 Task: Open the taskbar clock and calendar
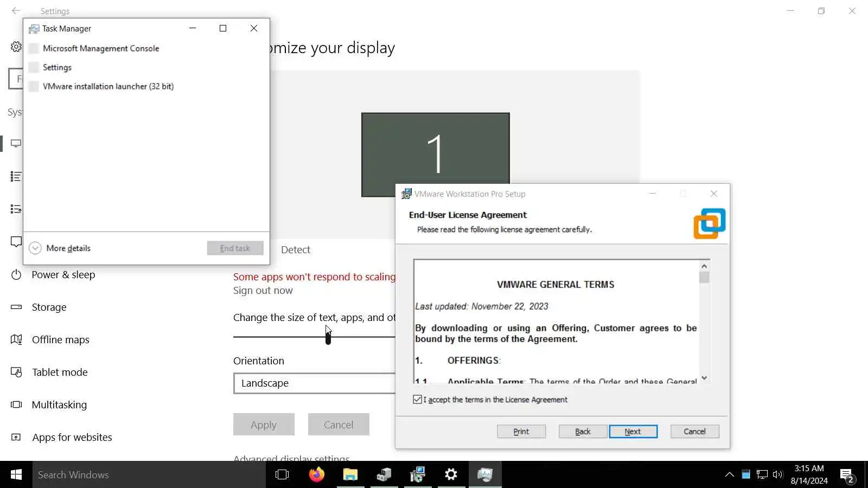(809, 475)
